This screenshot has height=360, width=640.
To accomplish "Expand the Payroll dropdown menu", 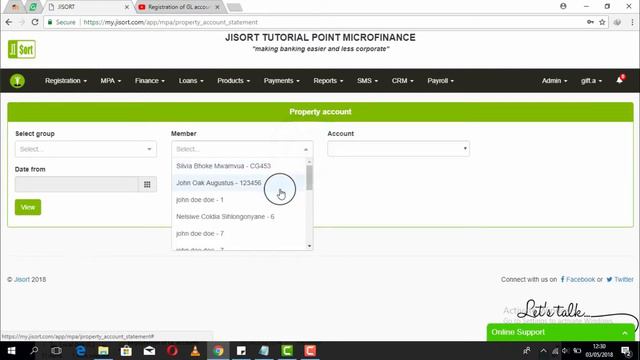I will [x=440, y=81].
